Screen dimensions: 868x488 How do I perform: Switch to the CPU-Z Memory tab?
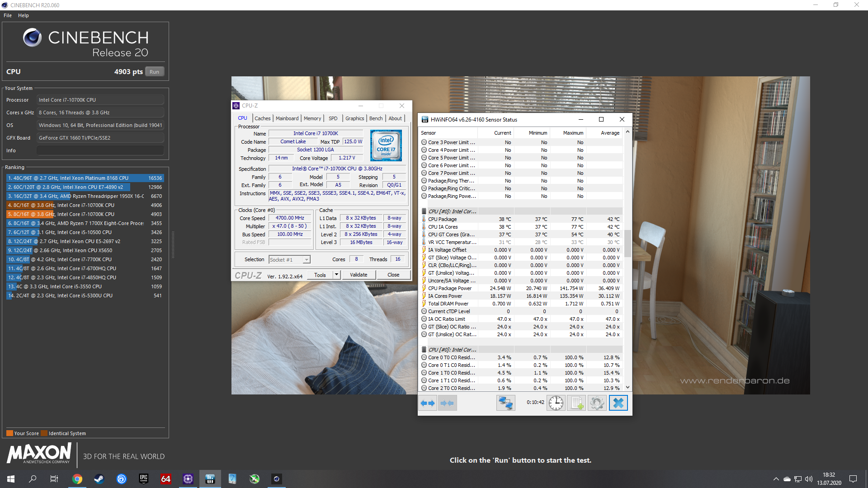(312, 118)
